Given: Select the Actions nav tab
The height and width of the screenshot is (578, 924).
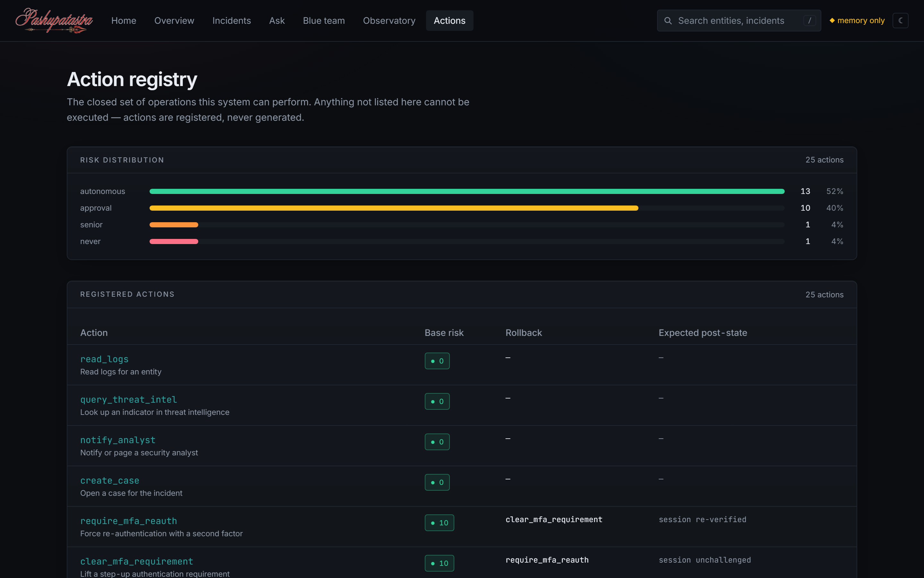Looking at the screenshot, I should click(449, 21).
